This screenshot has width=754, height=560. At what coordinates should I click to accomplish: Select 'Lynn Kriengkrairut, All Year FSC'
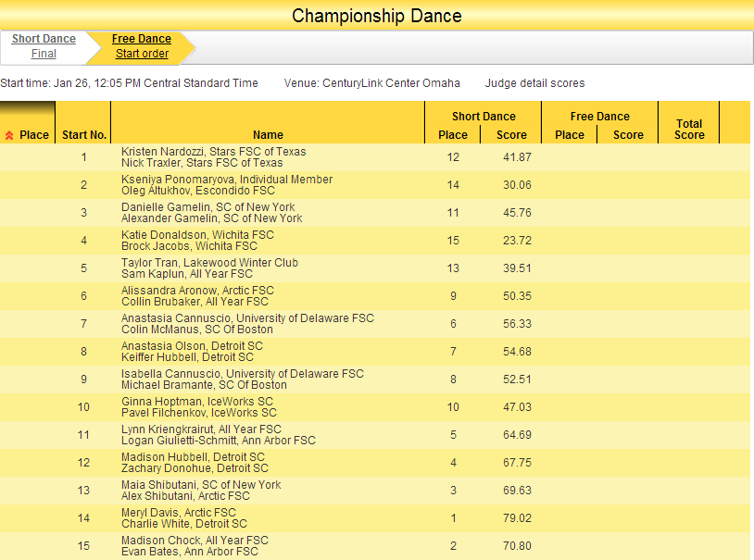[x=202, y=429]
